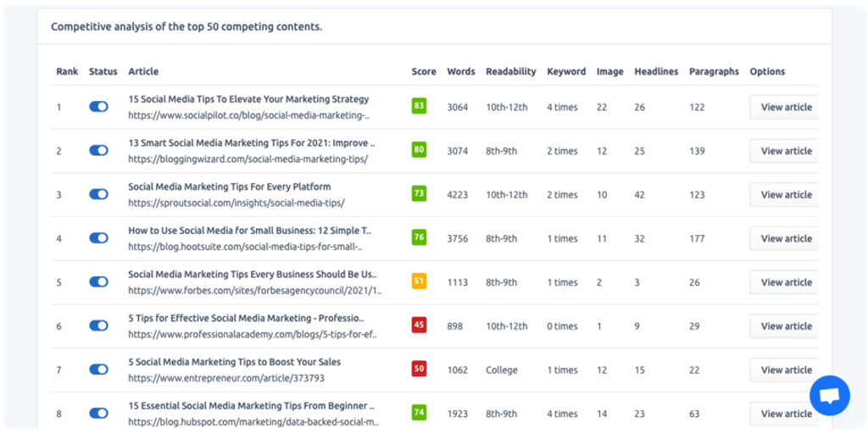
Task: Open "Social Media Marketing Tips For Every Platform" title
Action: 229,186
